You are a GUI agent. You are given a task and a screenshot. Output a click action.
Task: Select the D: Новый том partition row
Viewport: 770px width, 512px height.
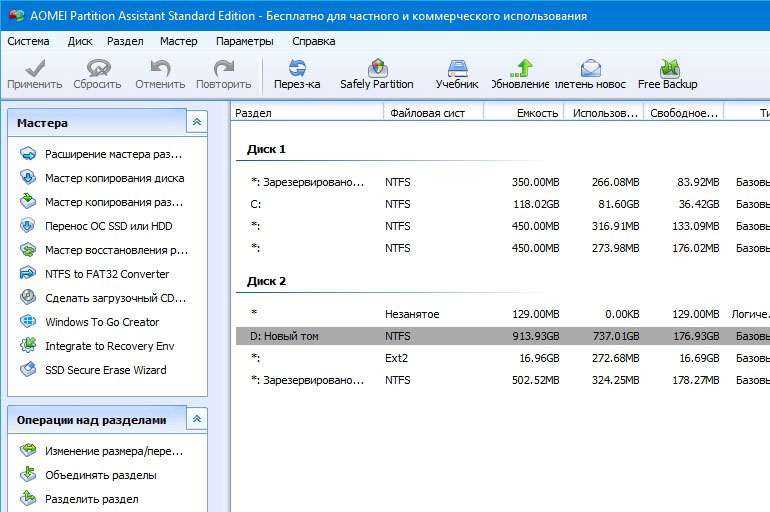pyautogui.click(x=503, y=336)
